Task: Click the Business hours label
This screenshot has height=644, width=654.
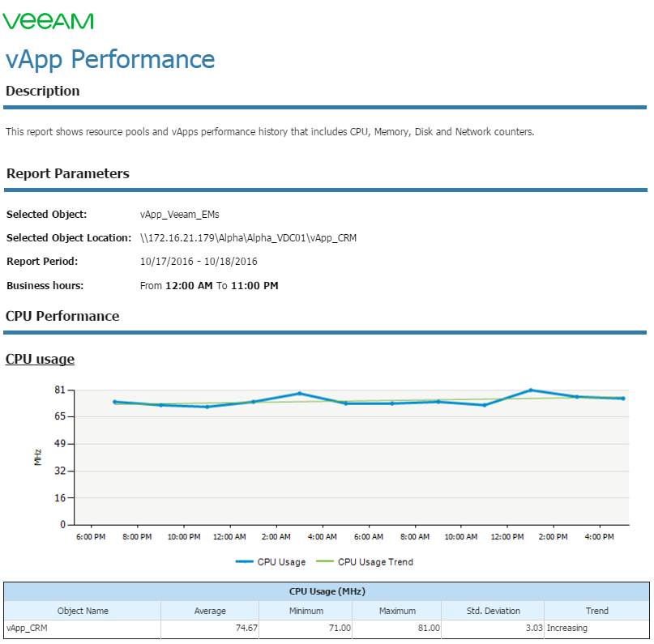Action: pyautogui.click(x=45, y=285)
